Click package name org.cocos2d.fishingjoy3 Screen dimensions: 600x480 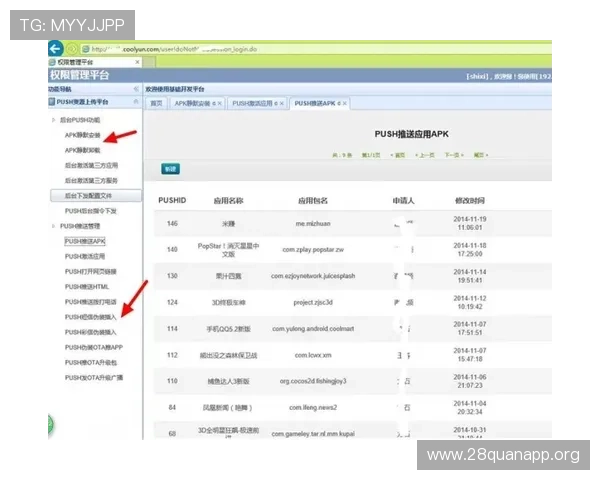coord(313,381)
